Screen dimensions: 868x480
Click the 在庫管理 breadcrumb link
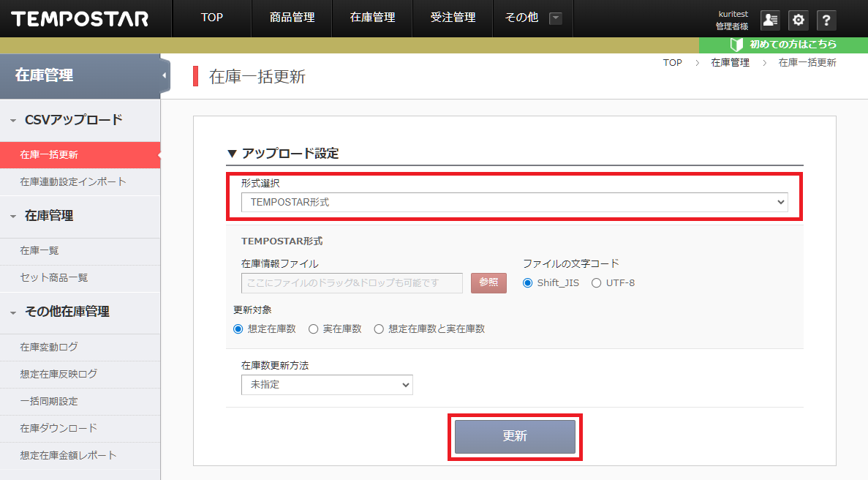pyautogui.click(x=731, y=62)
